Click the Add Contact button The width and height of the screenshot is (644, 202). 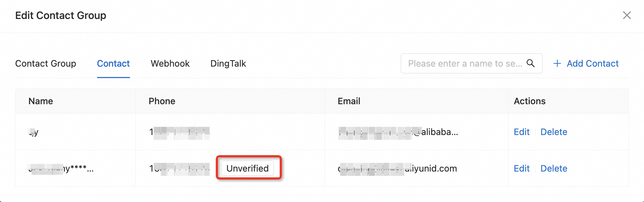pyautogui.click(x=586, y=63)
